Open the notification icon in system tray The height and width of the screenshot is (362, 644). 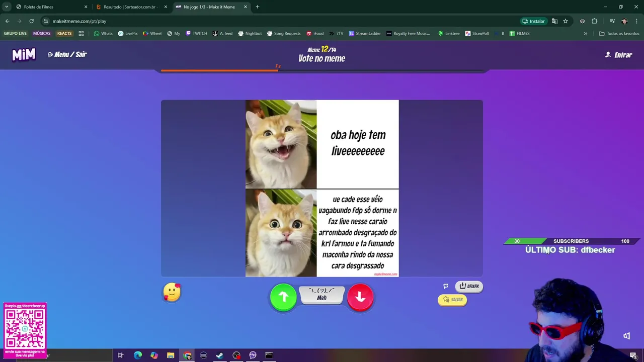(633, 355)
